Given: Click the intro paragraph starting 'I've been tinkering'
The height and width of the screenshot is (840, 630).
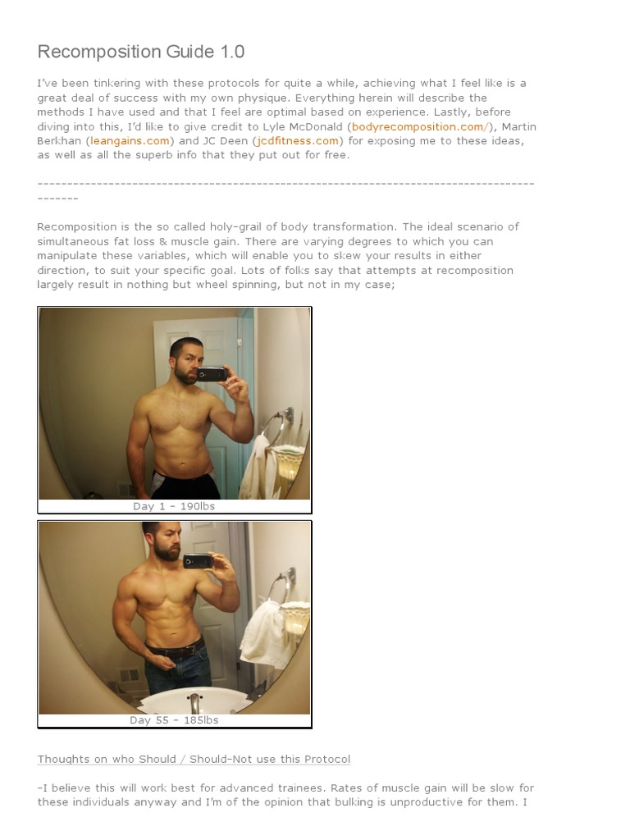Looking at the screenshot, I should 286,119.
